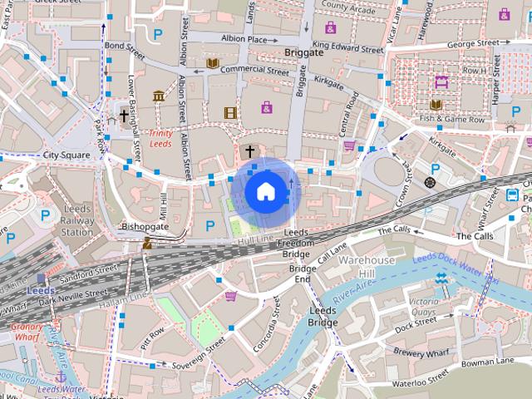Select the bicycle wheel icon by Crown Street
Viewport: 532px width, 399px height.
(x=430, y=182)
